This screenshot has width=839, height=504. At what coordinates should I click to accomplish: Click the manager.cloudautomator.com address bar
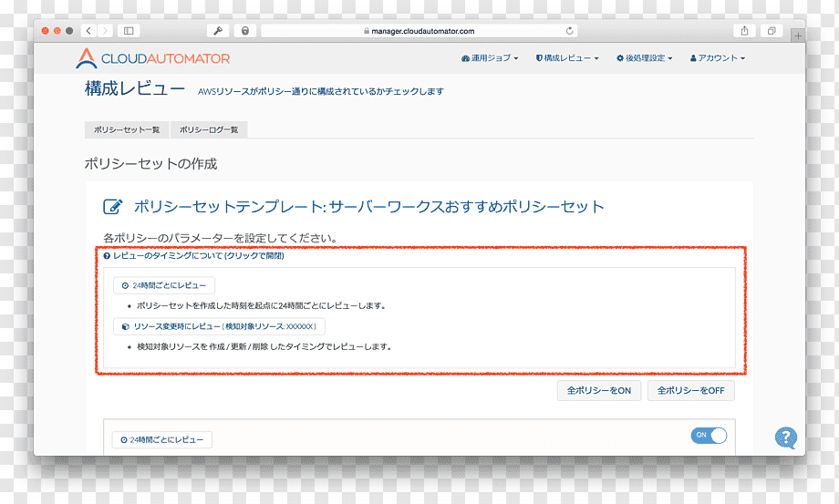pos(419,31)
